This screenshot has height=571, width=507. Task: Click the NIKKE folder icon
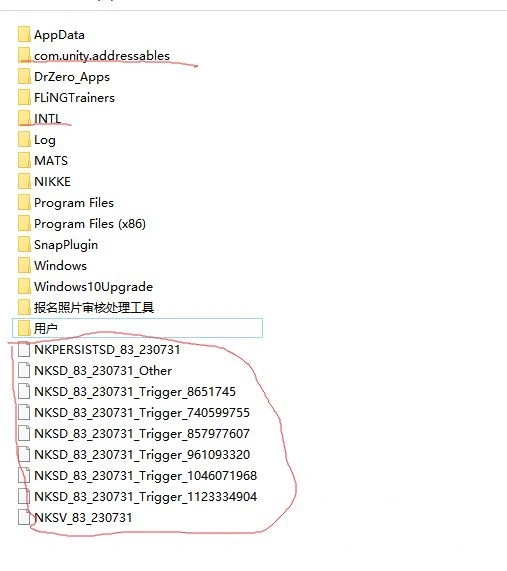(24, 181)
